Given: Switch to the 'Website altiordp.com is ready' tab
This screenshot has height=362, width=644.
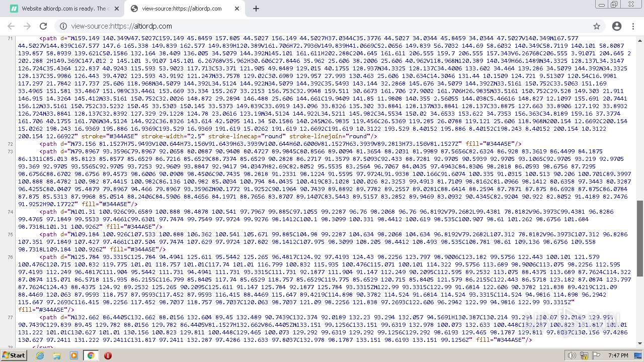Looking at the screenshot, I should (64, 9).
